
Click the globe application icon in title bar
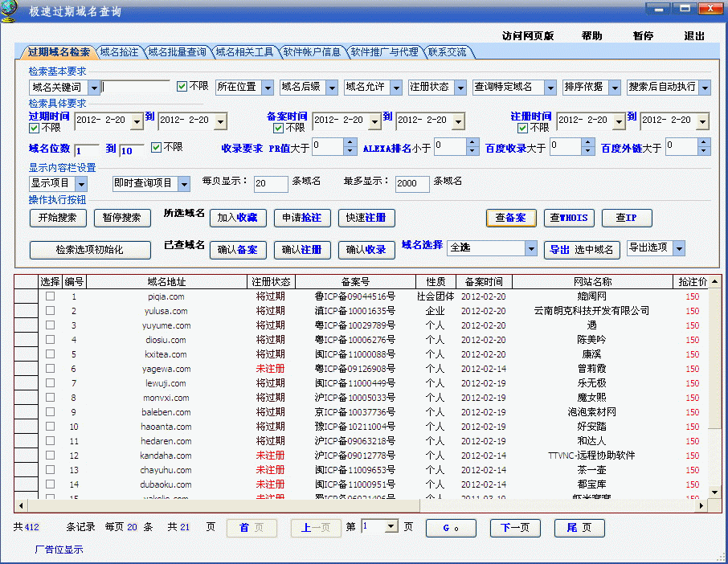10,10
